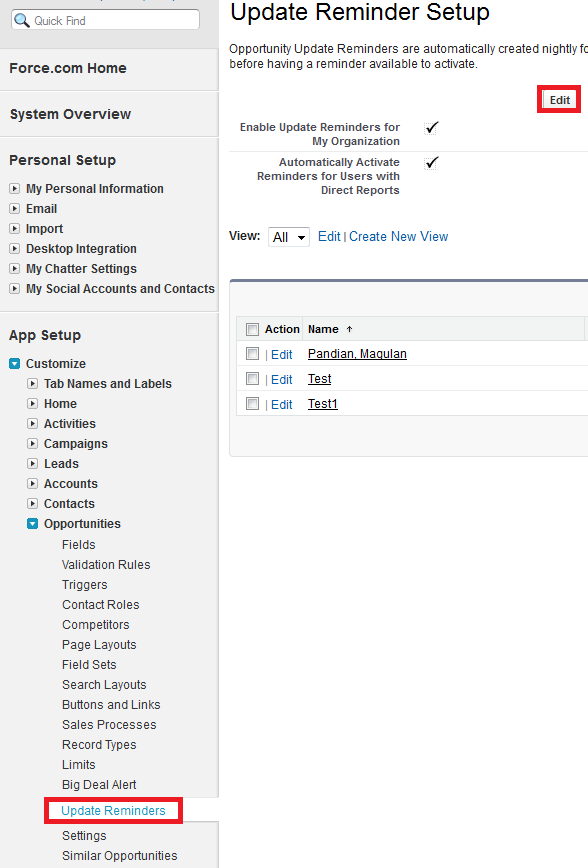Tick the checkbox for Pandian, Magulan
Viewport: 588px width, 868px height.
click(252, 353)
